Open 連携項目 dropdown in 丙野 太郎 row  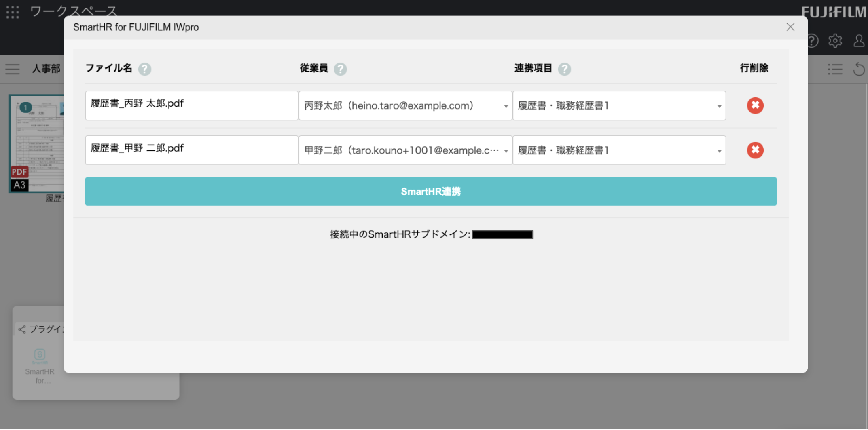point(619,105)
